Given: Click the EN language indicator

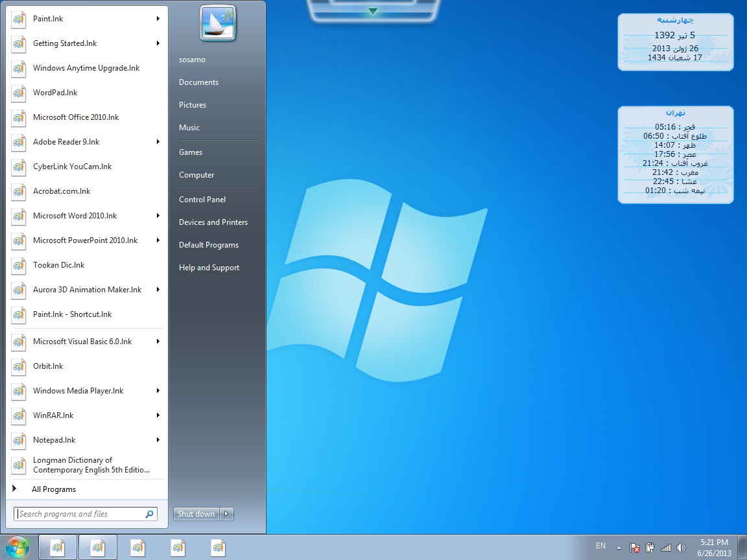Looking at the screenshot, I should 600,546.
